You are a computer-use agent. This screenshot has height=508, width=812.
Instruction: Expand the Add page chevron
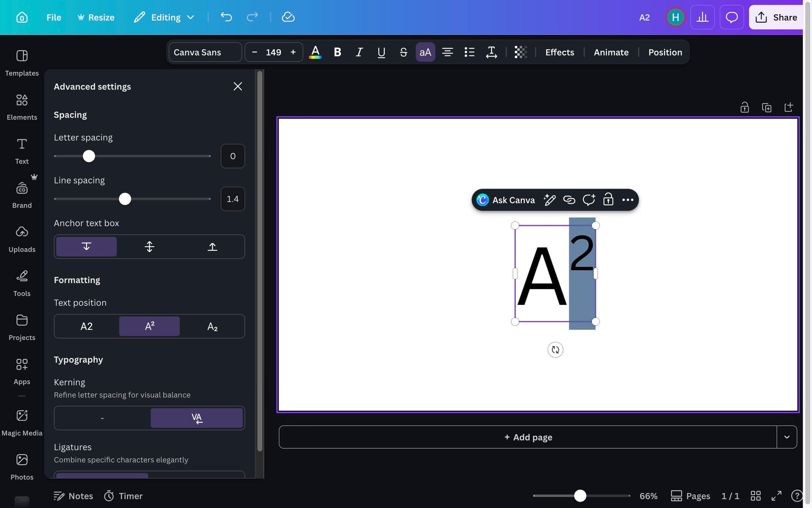(787, 437)
